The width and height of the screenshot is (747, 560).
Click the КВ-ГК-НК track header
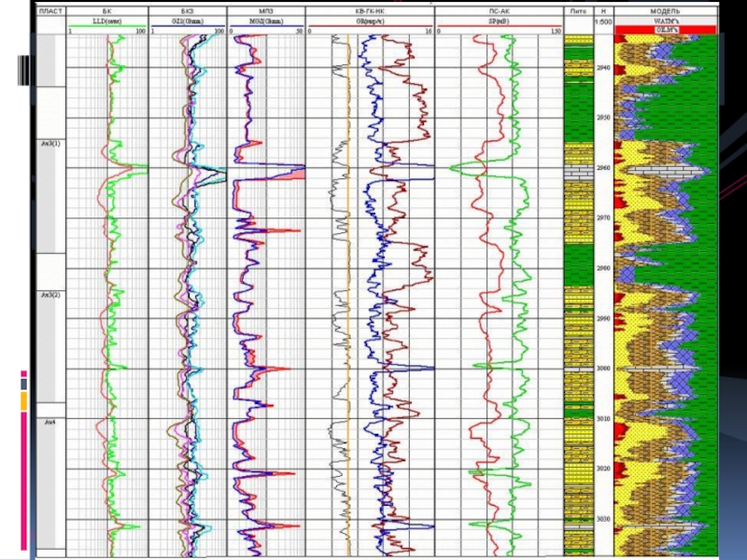(x=370, y=11)
